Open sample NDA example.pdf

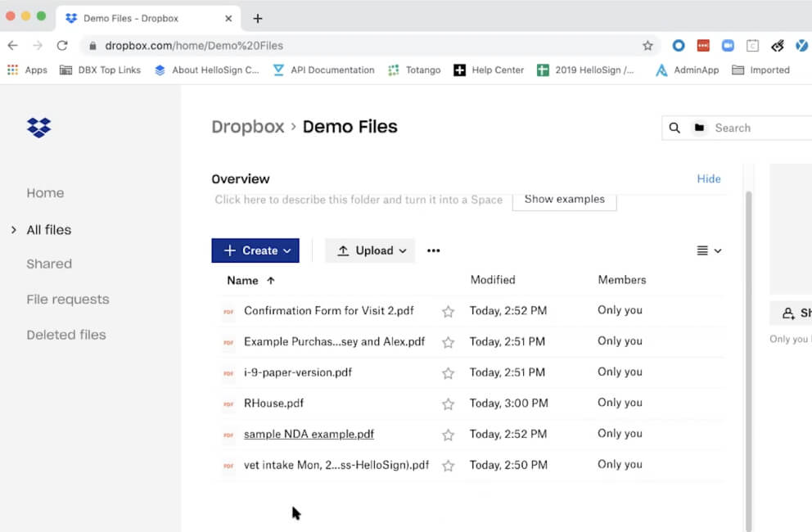click(309, 434)
